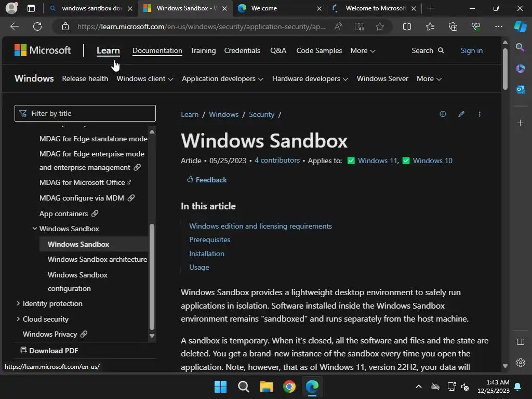Close the Welcome tab
This screenshot has height=399, width=532.
pyautogui.click(x=319, y=8)
